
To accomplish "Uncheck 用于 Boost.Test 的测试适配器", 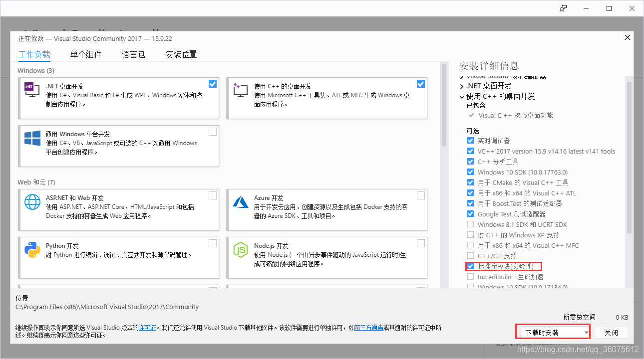I will pyautogui.click(x=470, y=203).
